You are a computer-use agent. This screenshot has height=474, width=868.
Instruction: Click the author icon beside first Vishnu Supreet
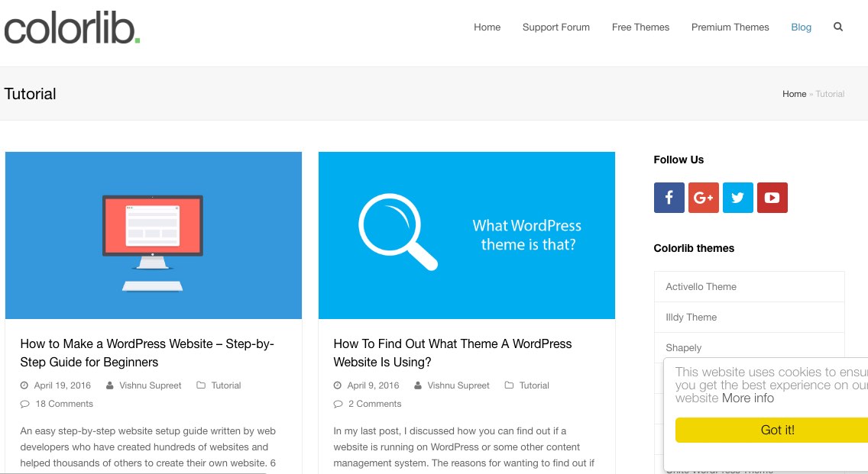[x=109, y=385]
